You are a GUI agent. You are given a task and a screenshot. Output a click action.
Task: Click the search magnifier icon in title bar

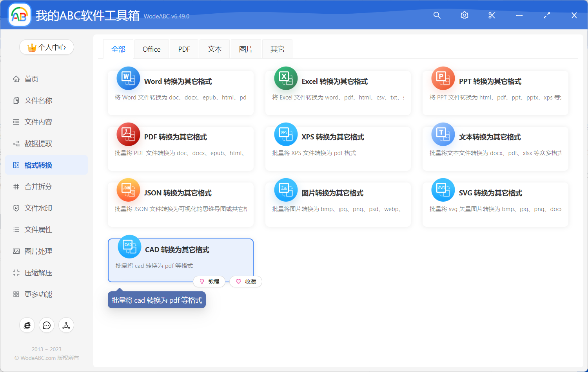[437, 15]
